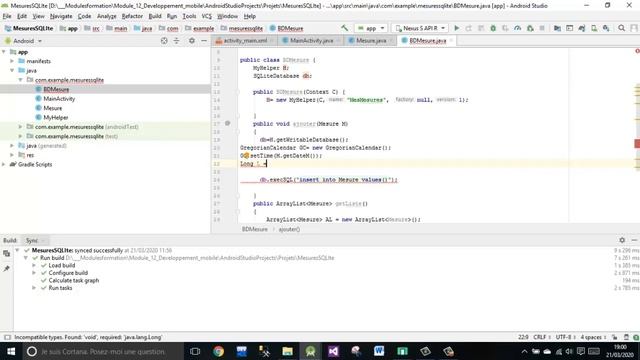Image resolution: width=640 pixels, height=360 pixels.
Task: Click the Apply Changes icon next to Run
Action: tap(469, 28)
